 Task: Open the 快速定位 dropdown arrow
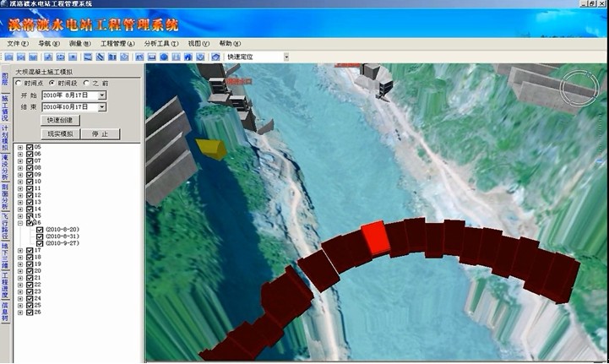coord(286,57)
